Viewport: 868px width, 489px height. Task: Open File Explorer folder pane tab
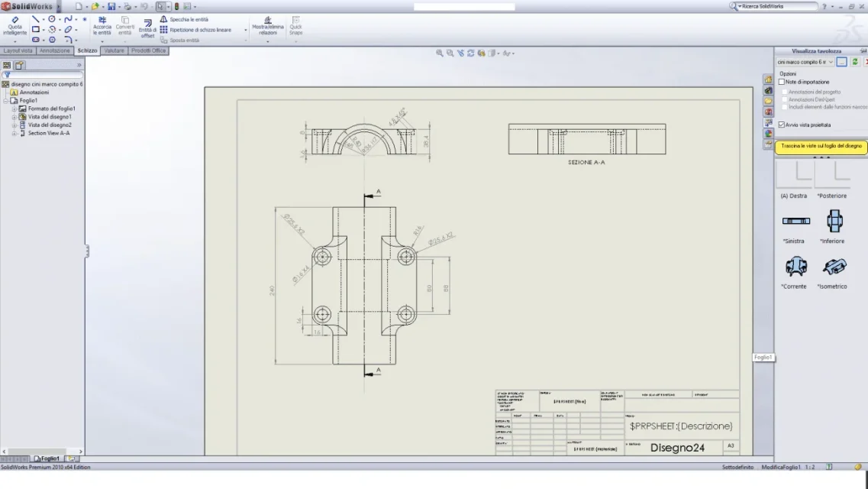pyautogui.click(x=768, y=102)
